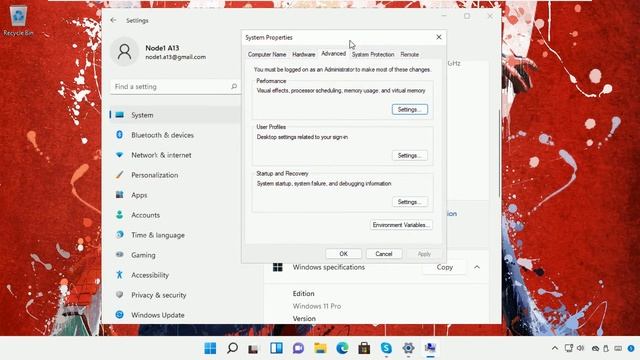Open Startup and Recovery Settings button

(x=410, y=202)
